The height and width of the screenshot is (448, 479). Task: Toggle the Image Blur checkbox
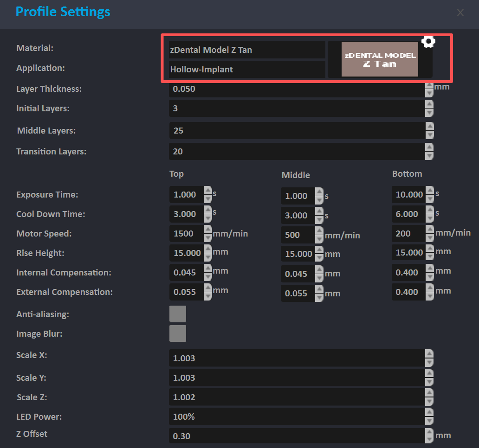(x=178, y=333)
